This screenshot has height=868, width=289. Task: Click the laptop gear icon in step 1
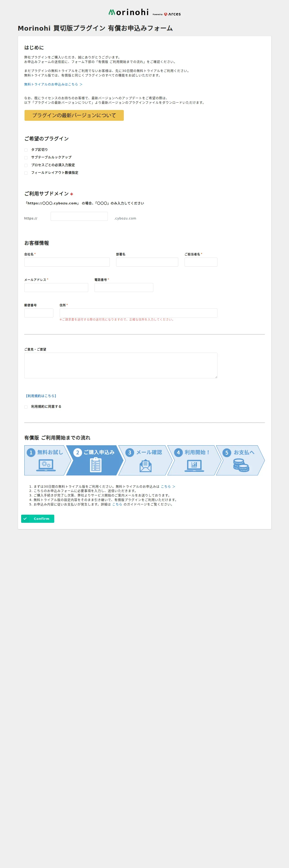pyautogui.click(x=46, y=466)
